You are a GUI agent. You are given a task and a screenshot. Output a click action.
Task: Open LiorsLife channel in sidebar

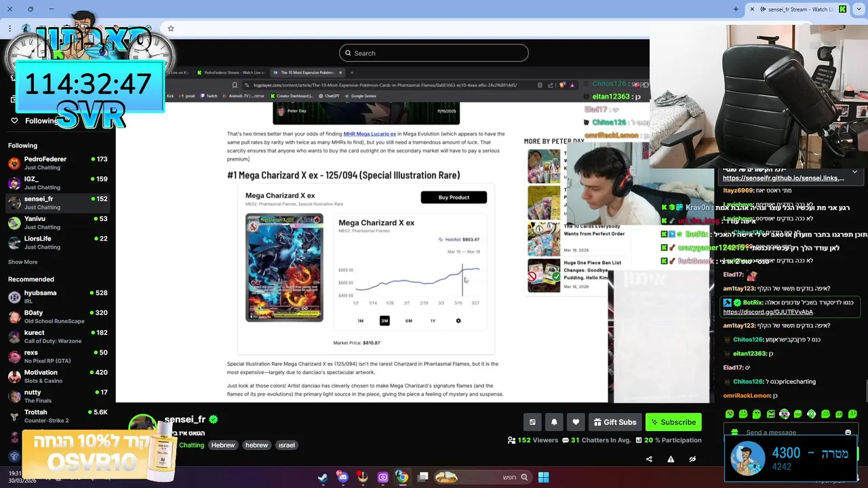[58, 243]
